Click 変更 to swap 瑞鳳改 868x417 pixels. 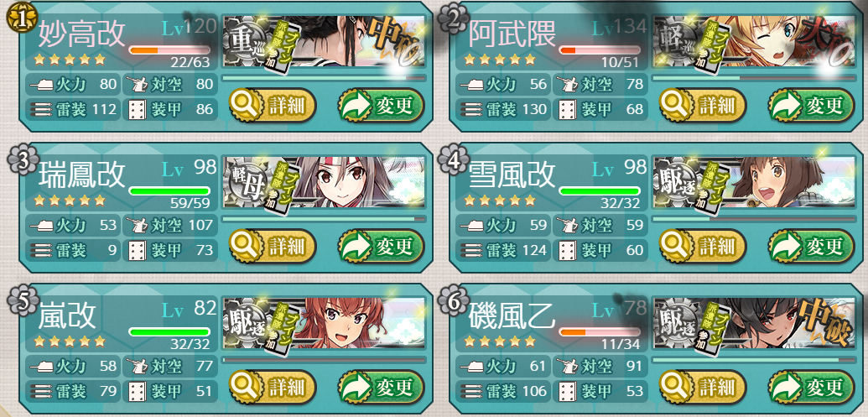coord(381,247)
